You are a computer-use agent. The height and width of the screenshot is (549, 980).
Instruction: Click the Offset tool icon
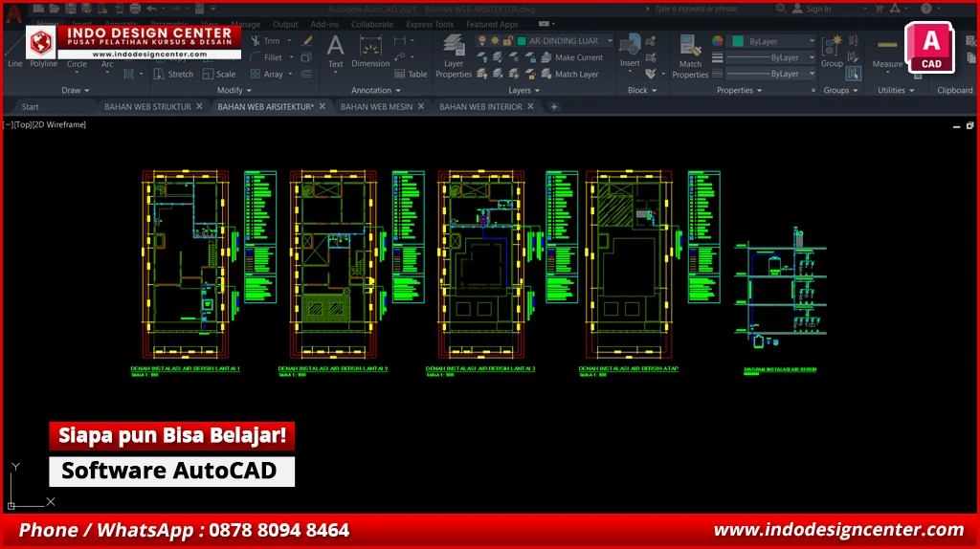pos(306,74)
